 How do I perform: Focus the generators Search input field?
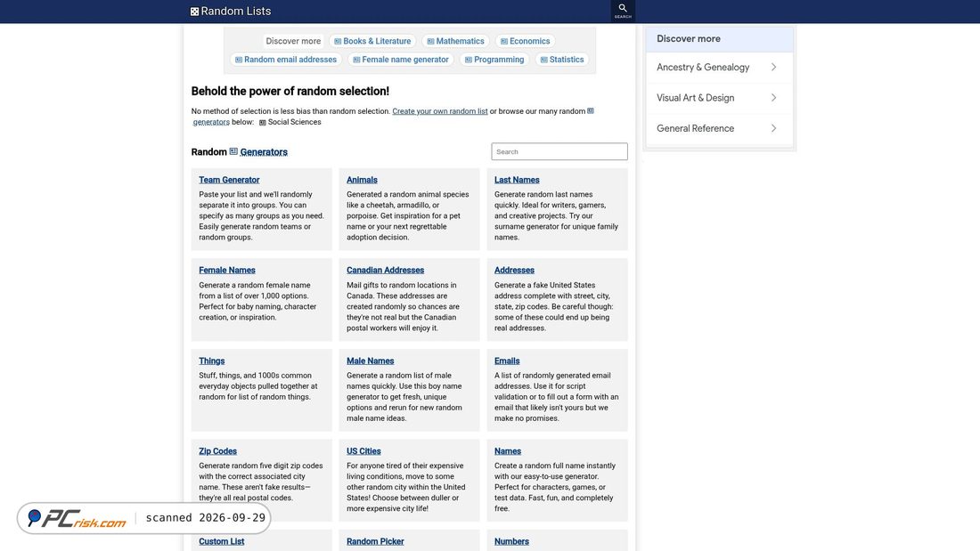(559, 152)
